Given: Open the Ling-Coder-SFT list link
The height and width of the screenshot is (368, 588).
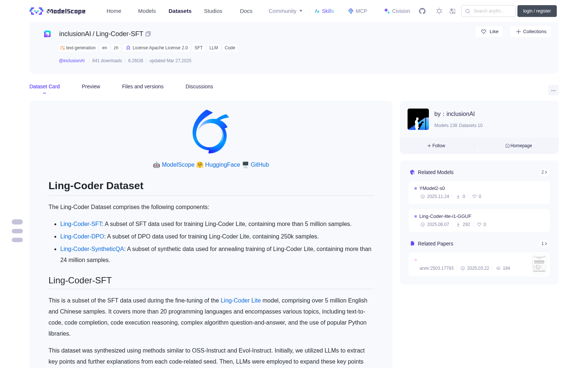Looking at the screenshot, I should point(81,224).
